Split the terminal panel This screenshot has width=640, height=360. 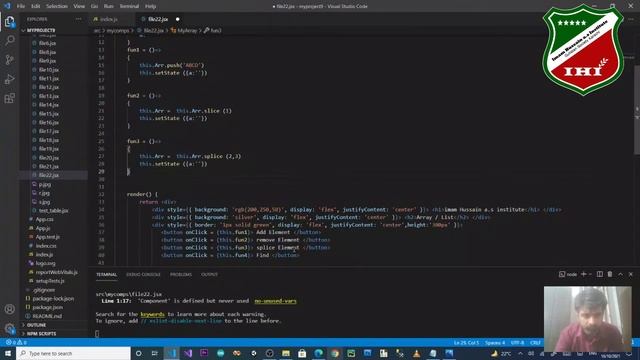(x=600, y=274)
